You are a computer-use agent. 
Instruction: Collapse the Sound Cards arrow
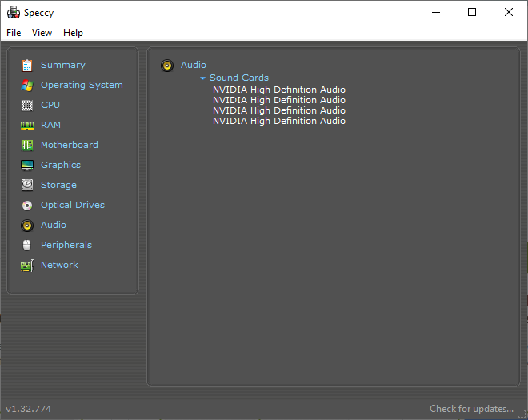click(x=202, y=78)
